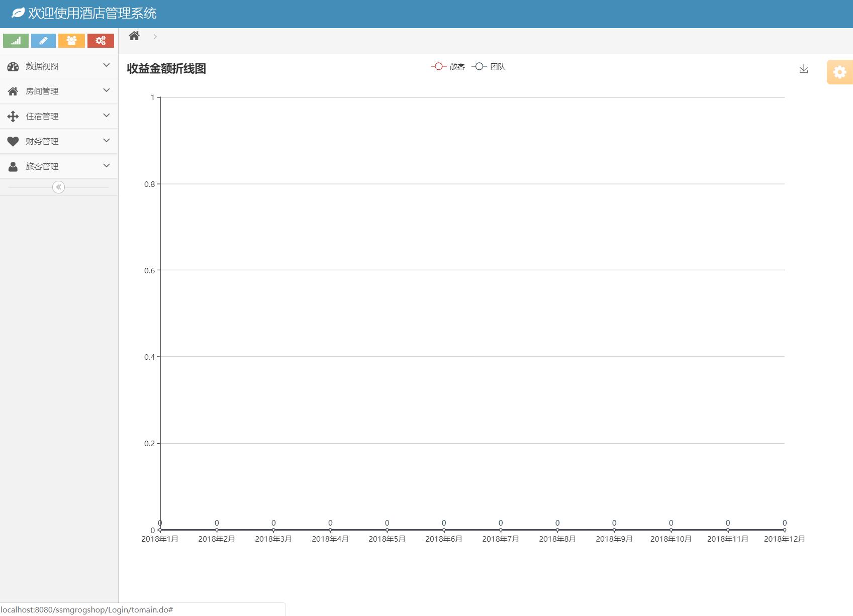Image resolution: width=853 pixels, height=616 pixels.
Task: Click the 2018年12月 axis label
Action: click(x=785, y=539)
